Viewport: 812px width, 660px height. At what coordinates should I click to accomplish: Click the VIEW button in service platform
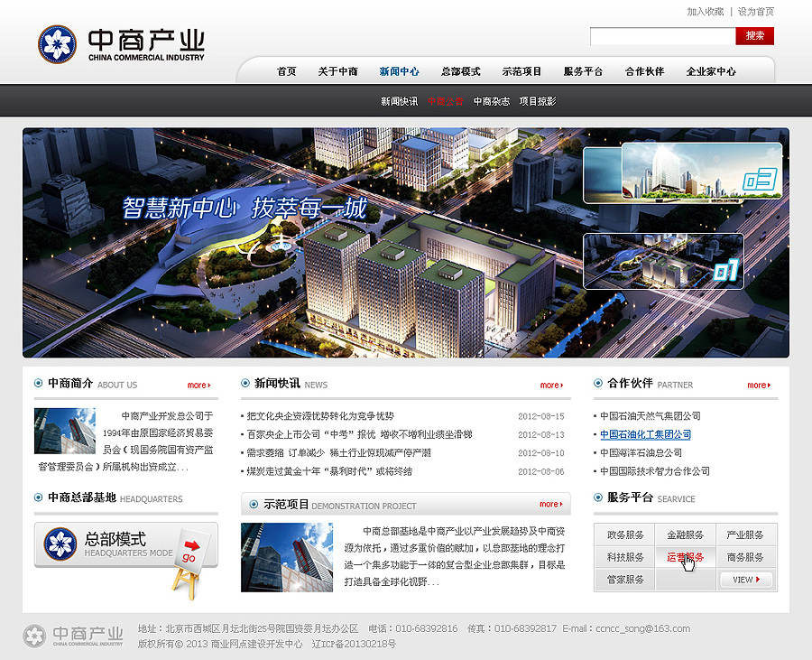[x=745, y=580]
